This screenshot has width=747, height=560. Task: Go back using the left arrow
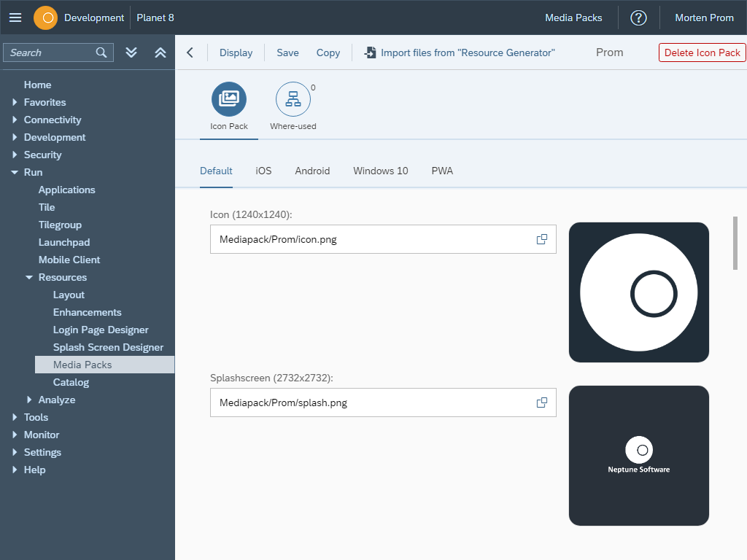coord(190,52)
